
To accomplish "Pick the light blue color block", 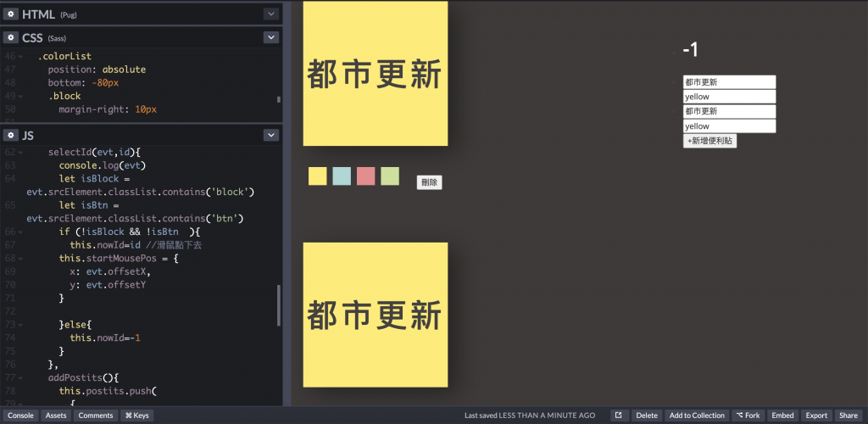I will tap(342, 176).
